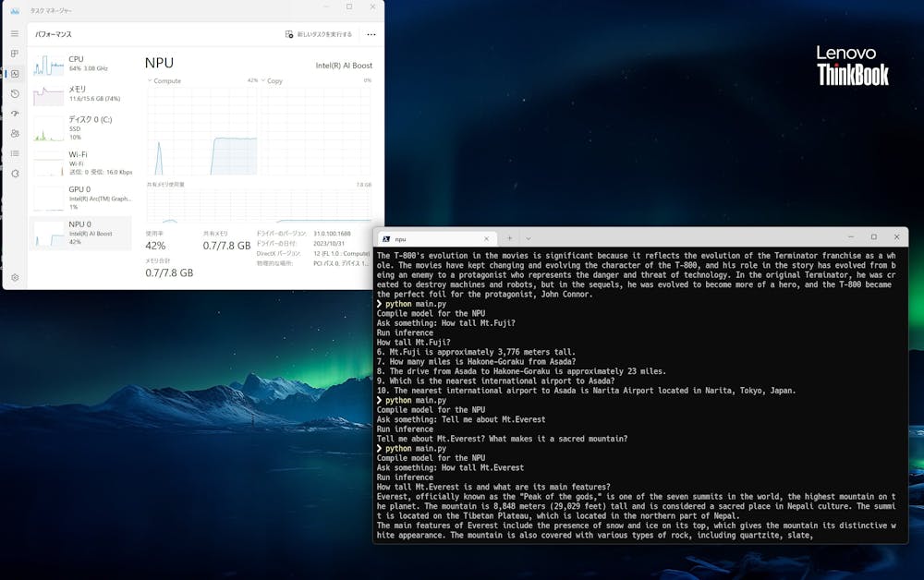Close the npu terminal tab
Viewport: 924px width, 580px height.
(486, 238)
